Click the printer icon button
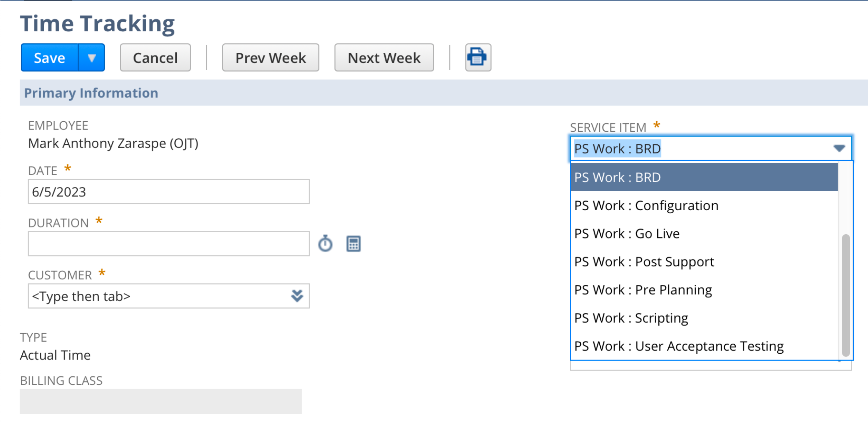The height and width of the screenshot is (431, 868). point(478,57)
